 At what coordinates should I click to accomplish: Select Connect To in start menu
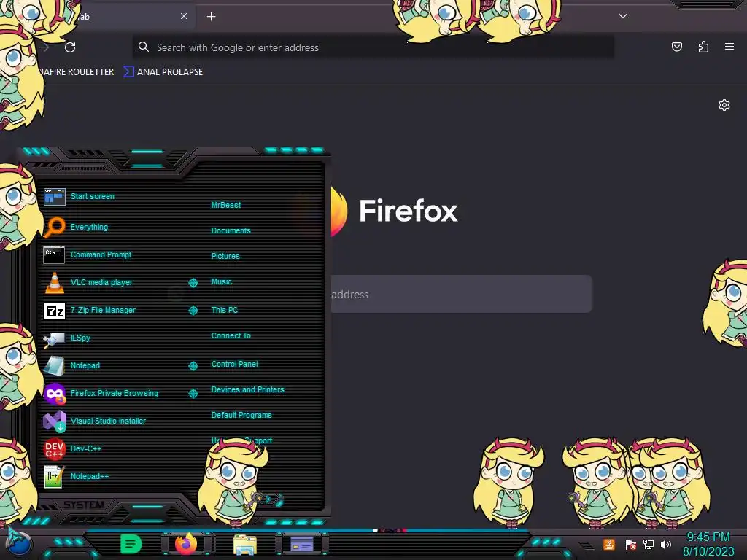(x=231, y=335)
